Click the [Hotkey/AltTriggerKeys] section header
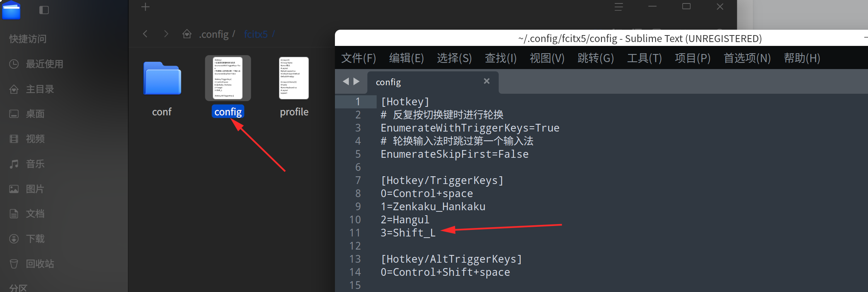The width and height of the screenshot is (868, 292). 451,259
